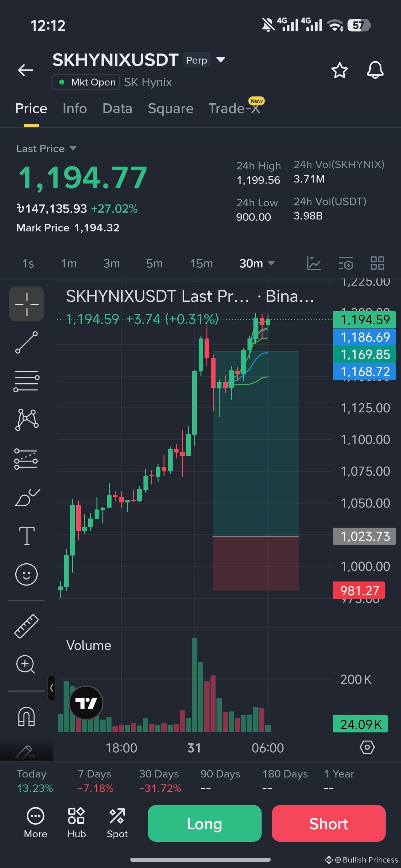Switch to the Price tab

point(31,108)
